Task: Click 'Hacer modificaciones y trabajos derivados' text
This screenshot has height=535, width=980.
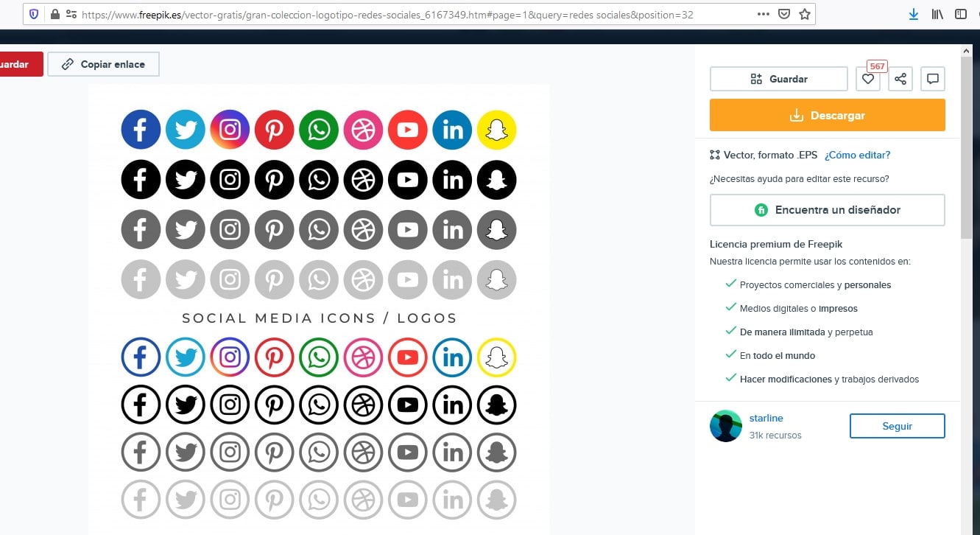Action: point(829,380)
